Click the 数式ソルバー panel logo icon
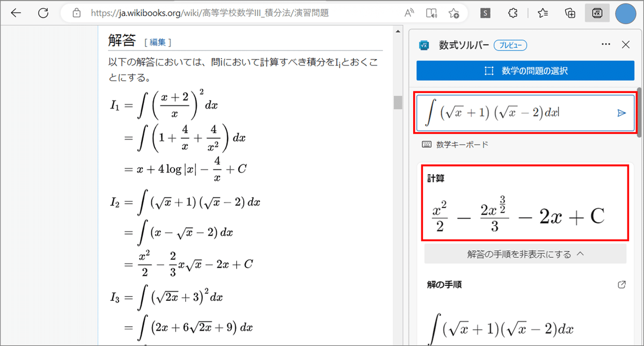The image size is (644, 346). 423,45
